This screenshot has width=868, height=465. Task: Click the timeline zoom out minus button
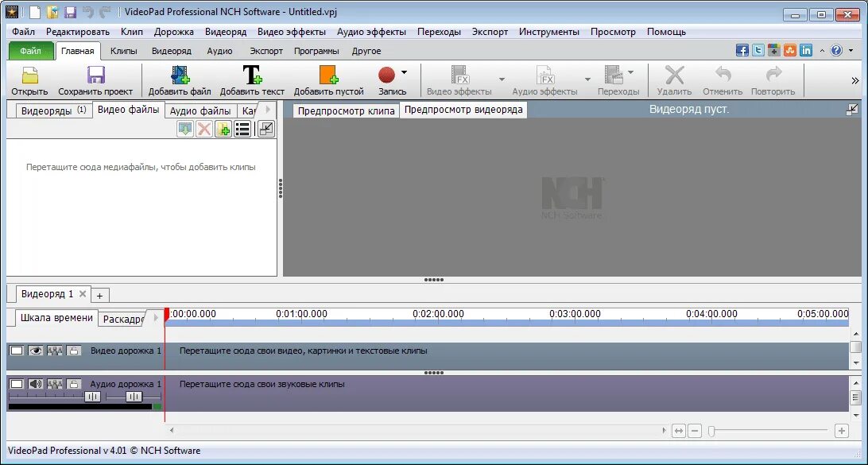pyautogui.click(x=696, y=431)
